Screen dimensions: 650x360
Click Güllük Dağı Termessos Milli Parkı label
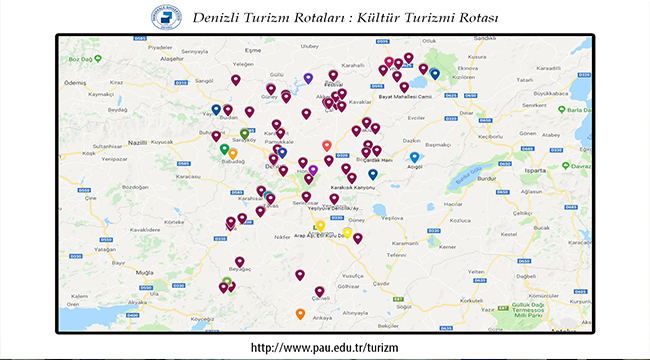pyautogui.click(x=527, y=310)
